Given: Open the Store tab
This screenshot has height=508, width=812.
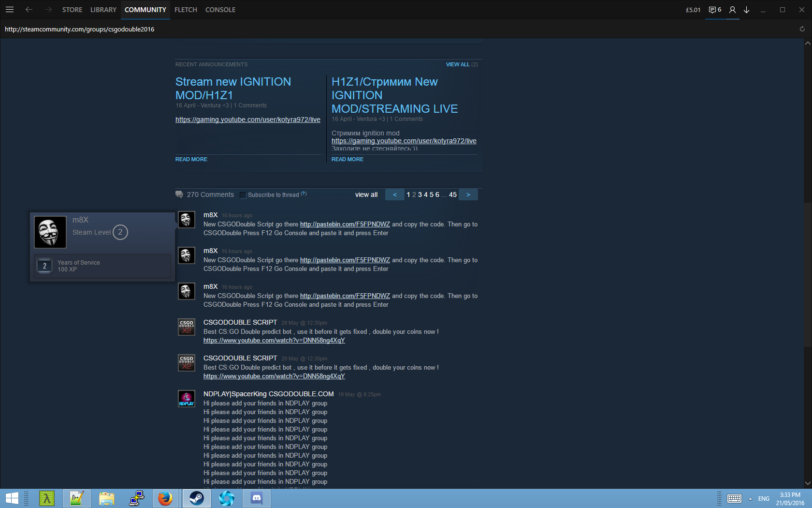Looking at the screenshot, I should 72,10.
